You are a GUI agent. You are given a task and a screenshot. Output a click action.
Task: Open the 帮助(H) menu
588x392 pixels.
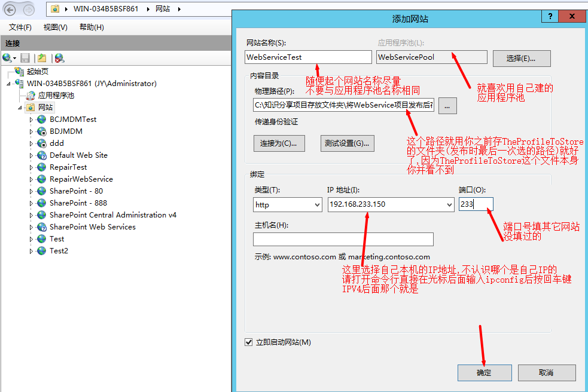[x=92, y=27]
